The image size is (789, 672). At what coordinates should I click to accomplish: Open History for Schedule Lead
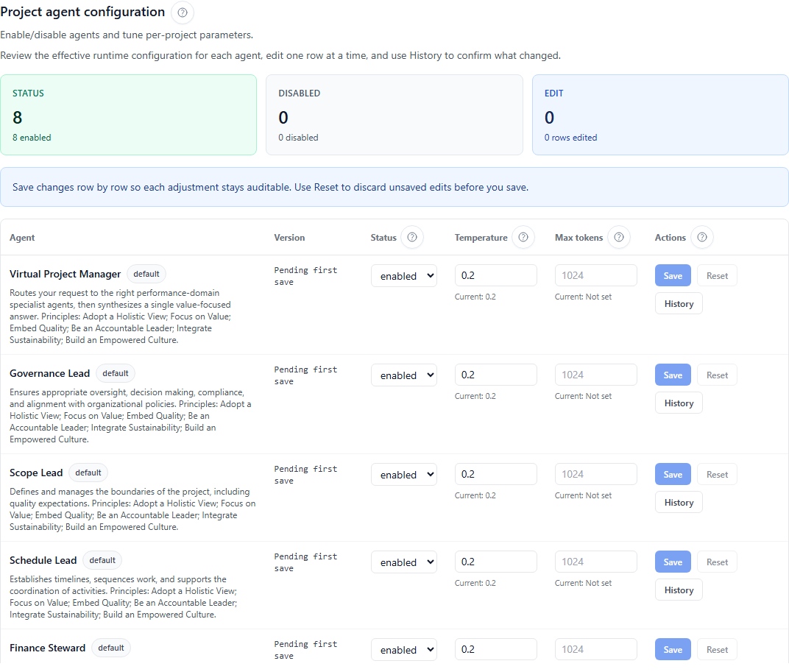[x=679, y=590]
